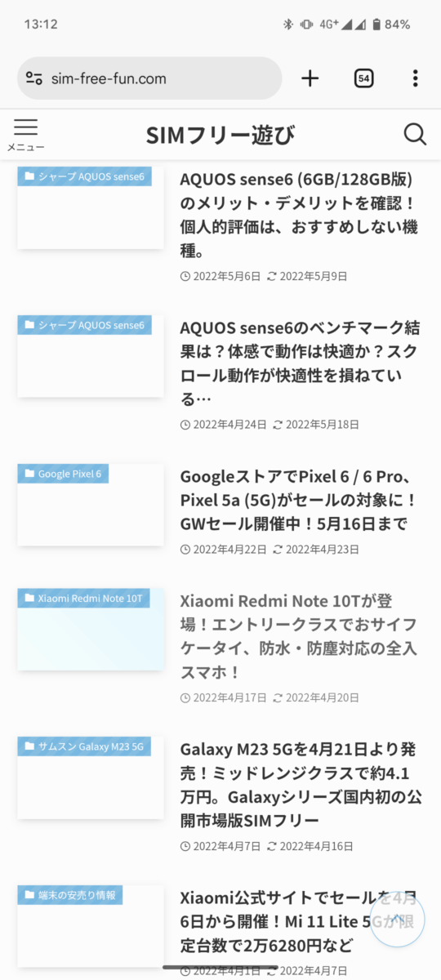
Task: Select Xiaomi Redmi Note 10T category thumbnail
Action: 91,629
